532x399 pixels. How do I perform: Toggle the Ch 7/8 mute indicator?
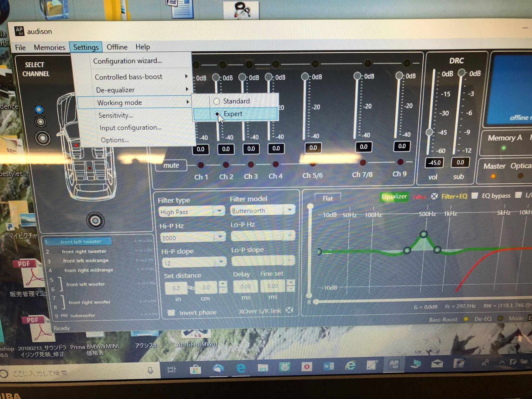pos(363,163)
